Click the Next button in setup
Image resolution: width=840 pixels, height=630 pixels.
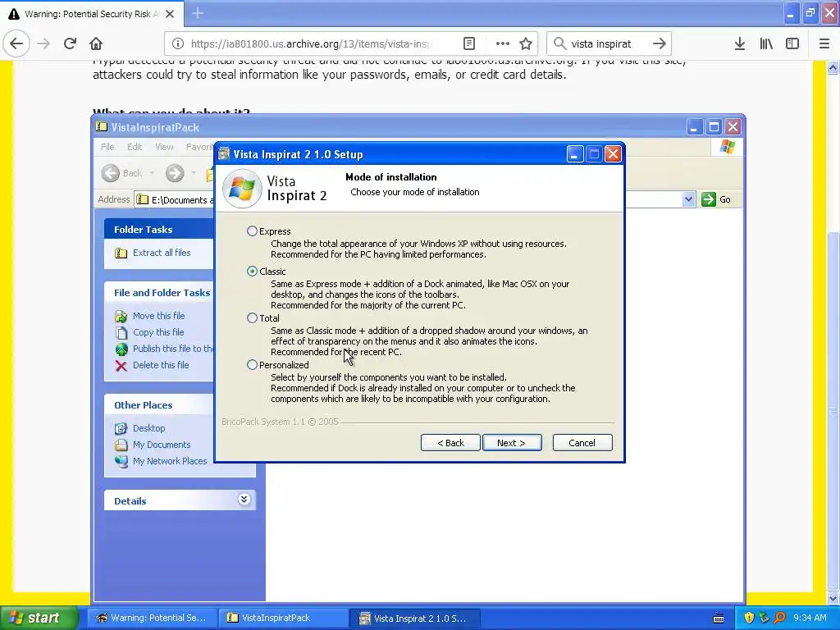pos(512,442)
